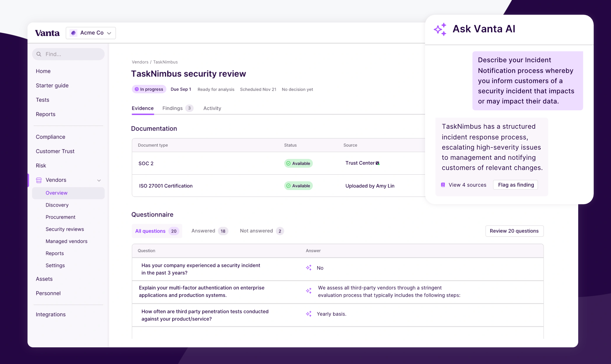611x364 pixels.
Task: Click the search magnifier icon in sidebar
Action: [39, 54]
